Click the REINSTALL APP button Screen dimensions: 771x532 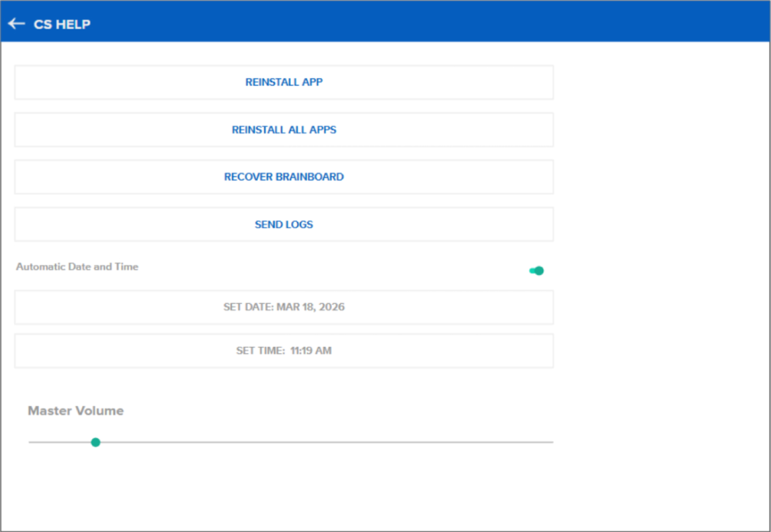click(x=284, y=82)
